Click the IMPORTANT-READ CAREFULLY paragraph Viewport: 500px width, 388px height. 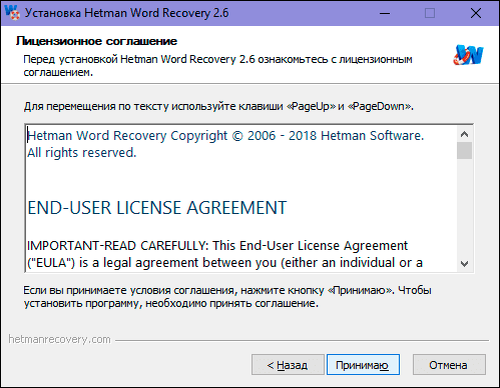[225, 254]
